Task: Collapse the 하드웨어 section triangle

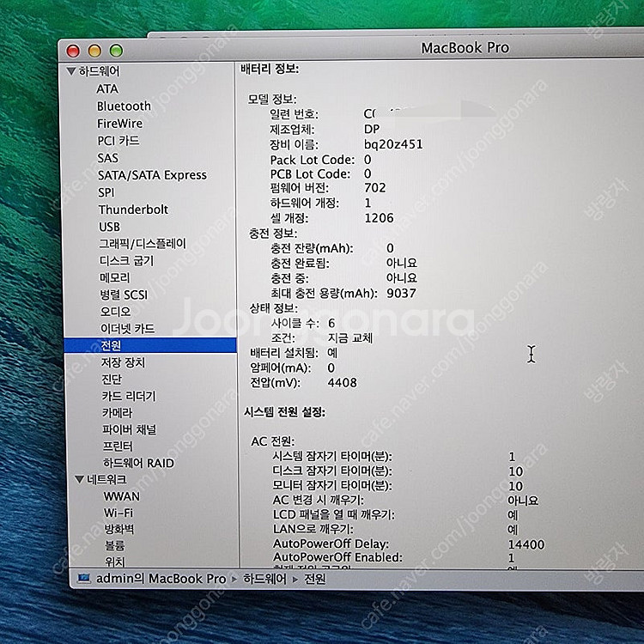Action: click(x=70, y=71)
